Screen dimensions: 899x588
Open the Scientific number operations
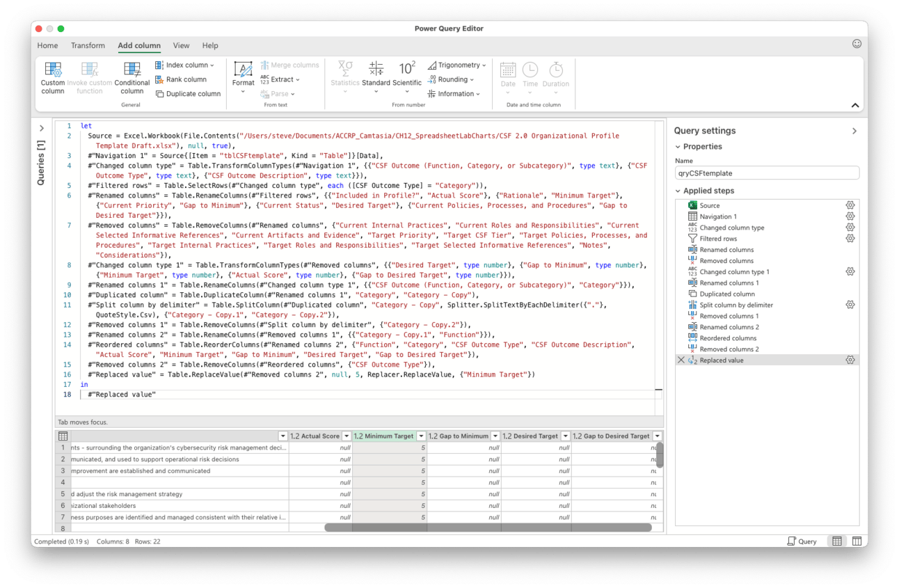[x=407, y=78]
